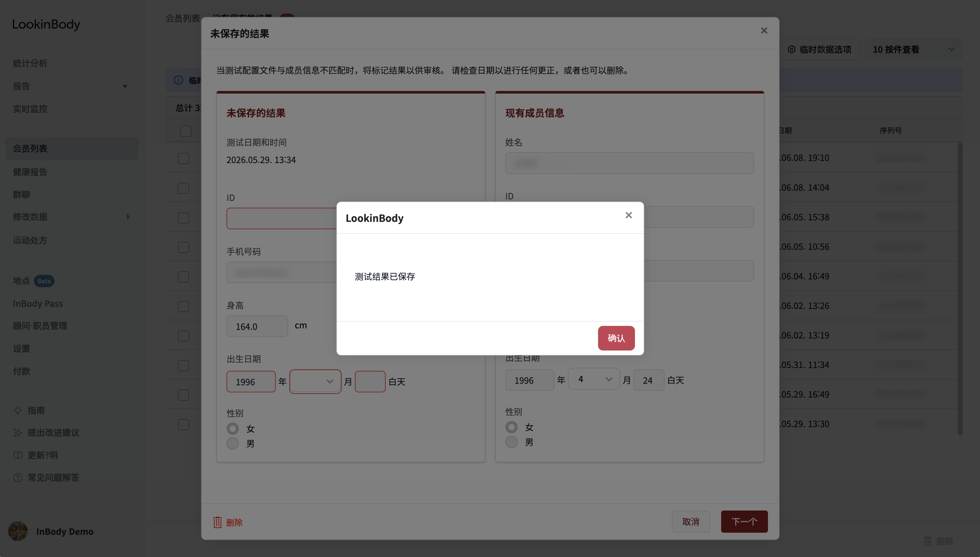Click the 提出改进建议 sparkle icon

pos(18,433)
